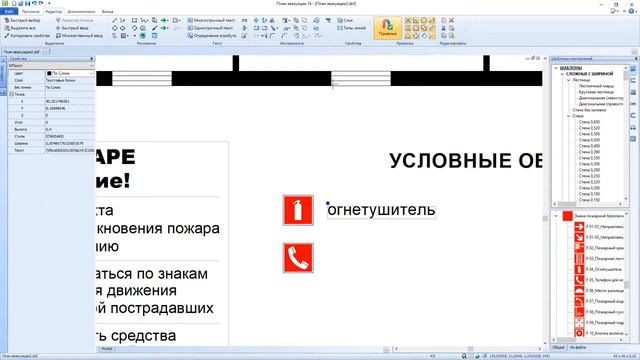Click the lower green arrow tool
The width and height of the screenshot is (640, 360).
pos(164,28)
